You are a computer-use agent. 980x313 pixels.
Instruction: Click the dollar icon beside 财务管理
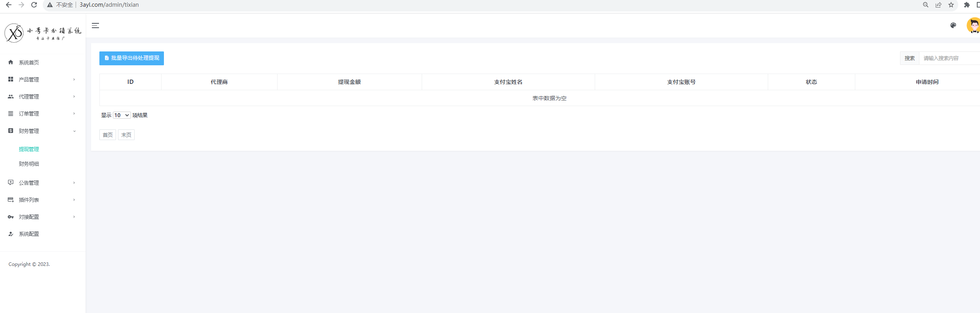(x=11, y=131)
